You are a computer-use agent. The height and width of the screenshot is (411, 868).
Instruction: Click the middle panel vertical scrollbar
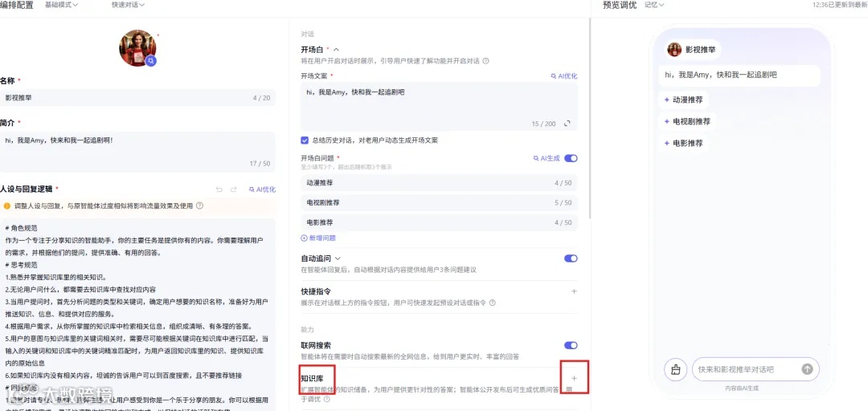(590, 118)
